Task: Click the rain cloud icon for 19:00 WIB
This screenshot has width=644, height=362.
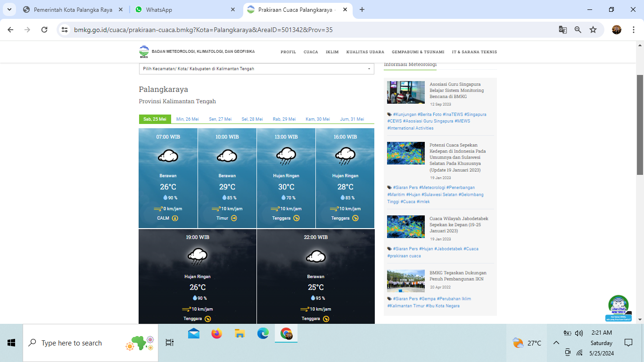Action: [x=198, y=256]
